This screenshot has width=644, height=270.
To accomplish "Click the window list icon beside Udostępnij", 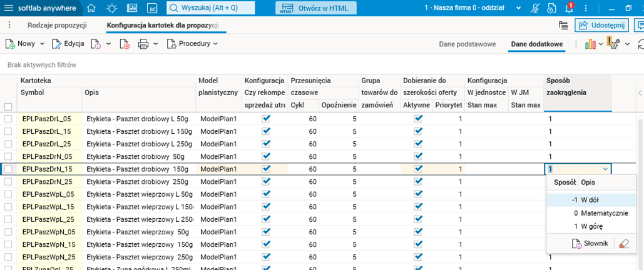I will [563, 26].
